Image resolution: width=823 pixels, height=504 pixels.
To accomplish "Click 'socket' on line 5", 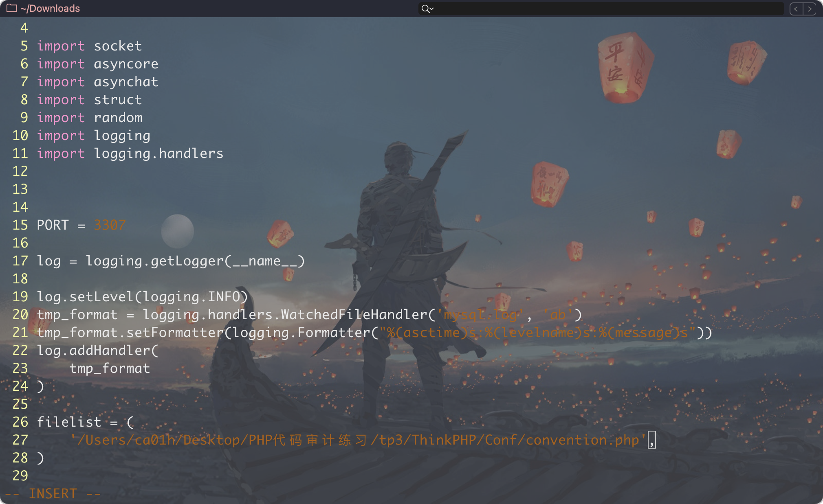I will click(118, 46).
